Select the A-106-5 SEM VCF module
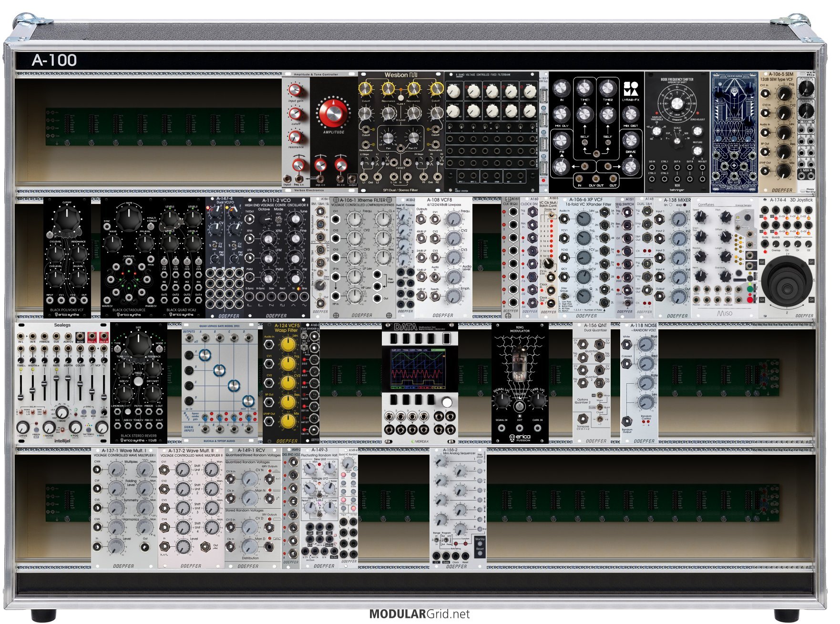The height and width of the screenshot is (624, 840). [777, 132]
